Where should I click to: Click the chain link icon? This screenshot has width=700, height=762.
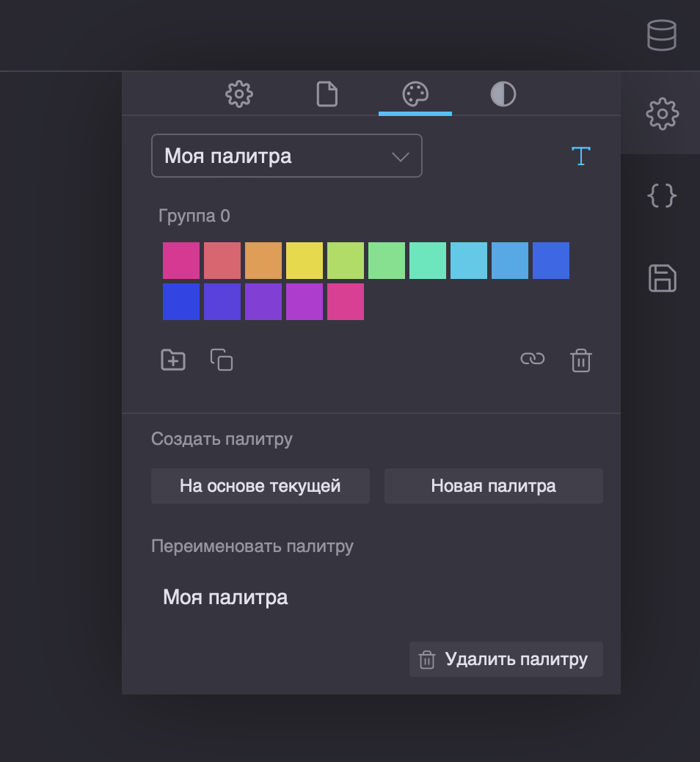[x=532, y=359]
